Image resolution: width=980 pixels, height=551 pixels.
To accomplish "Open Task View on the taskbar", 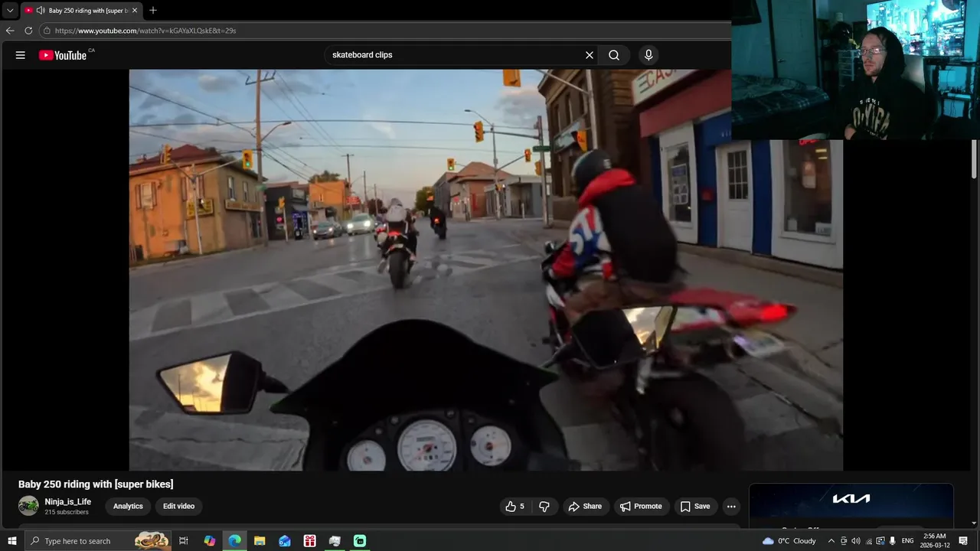I will (x=184, y=541).
